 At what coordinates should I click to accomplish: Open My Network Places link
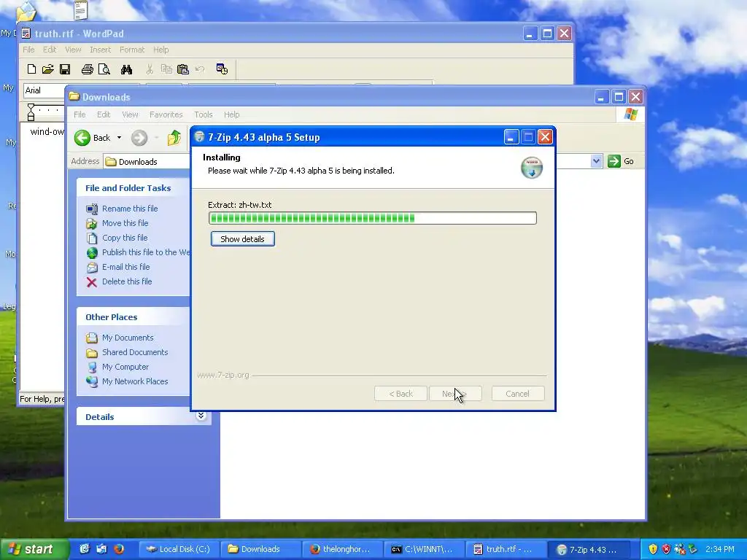135,381
